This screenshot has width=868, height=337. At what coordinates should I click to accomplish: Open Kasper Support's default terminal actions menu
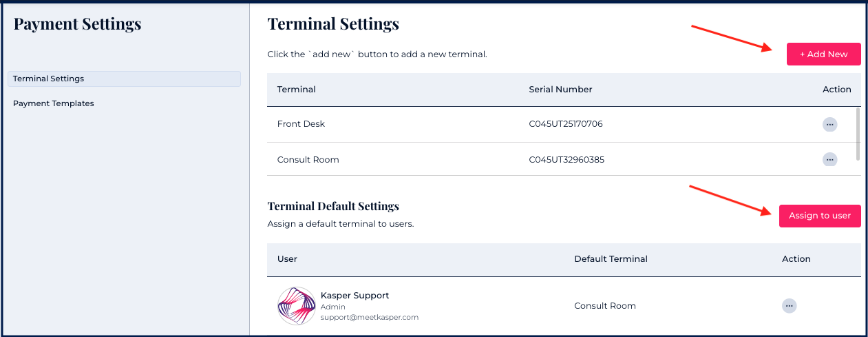(789, 305)
